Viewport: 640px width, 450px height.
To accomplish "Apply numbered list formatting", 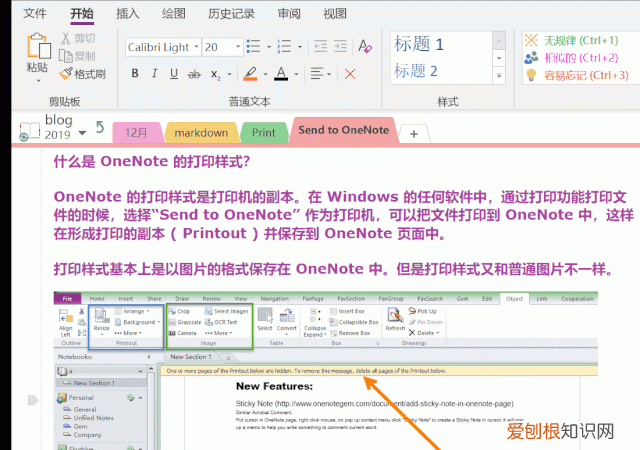I will click(284, 46).
